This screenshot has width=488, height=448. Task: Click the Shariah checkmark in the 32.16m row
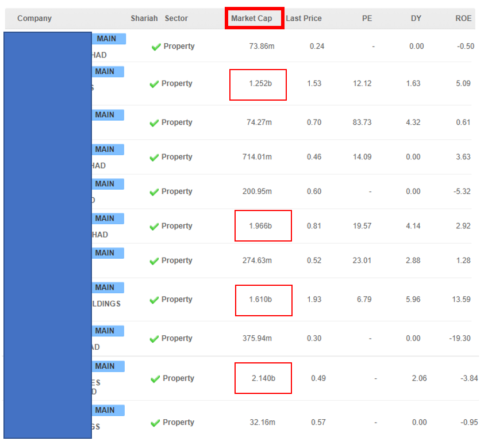[155, 423]
